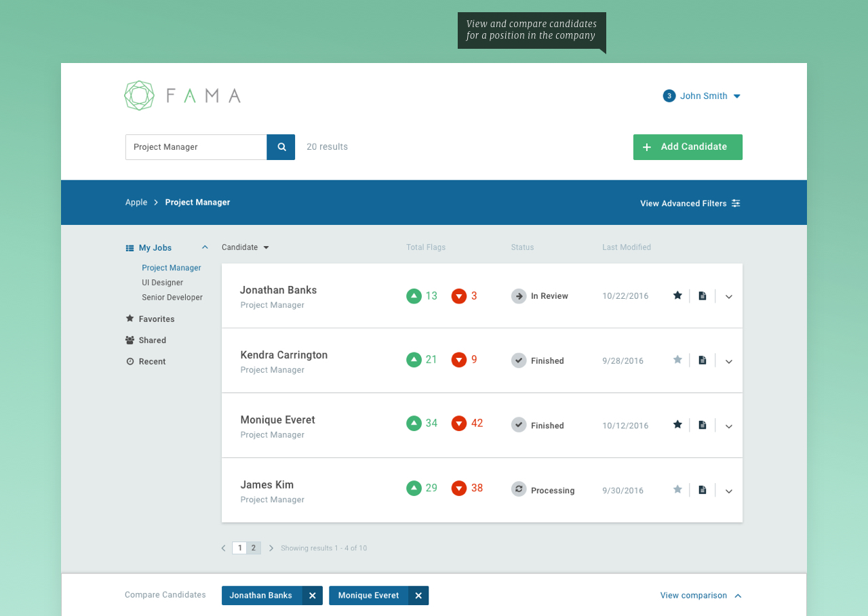
Task: Click Processing status icon for James Kim
Action: (x=519, y=489)
